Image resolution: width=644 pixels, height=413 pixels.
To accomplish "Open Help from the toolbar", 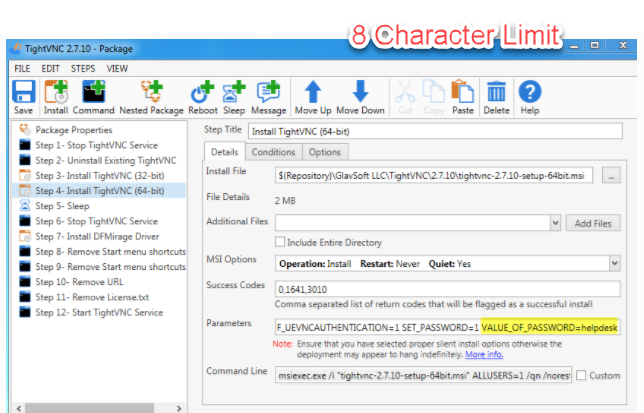I will point(530,97).
